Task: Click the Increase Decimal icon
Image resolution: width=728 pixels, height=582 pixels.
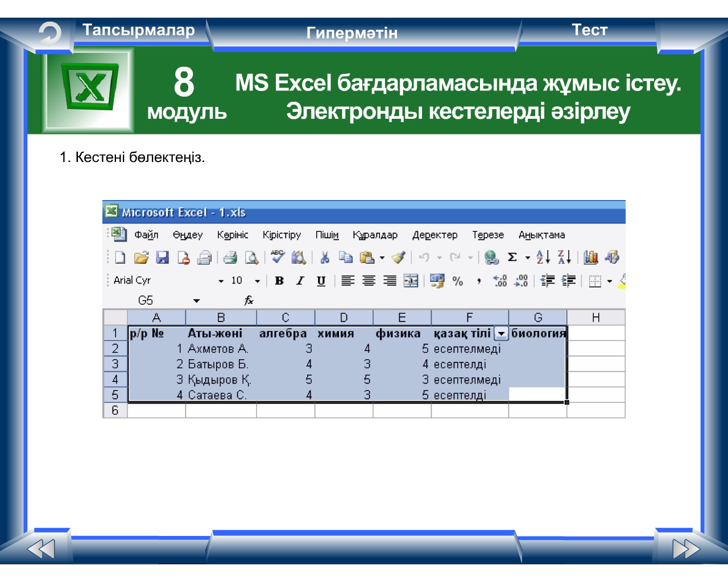Action: [500, 281]
